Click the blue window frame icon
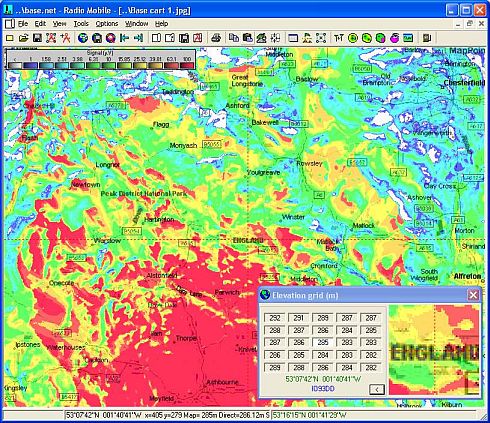490x423 pixels. pyautogui.click(x=293, y=38)
